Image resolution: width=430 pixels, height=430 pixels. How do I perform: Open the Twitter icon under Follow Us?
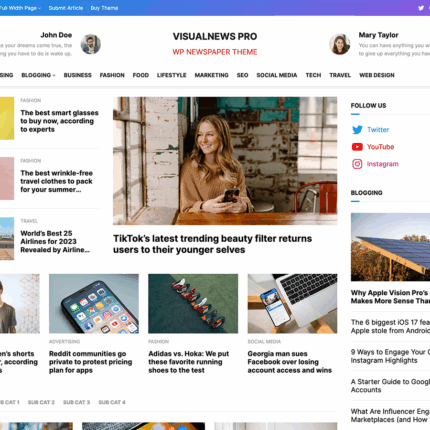pos(357,130)
